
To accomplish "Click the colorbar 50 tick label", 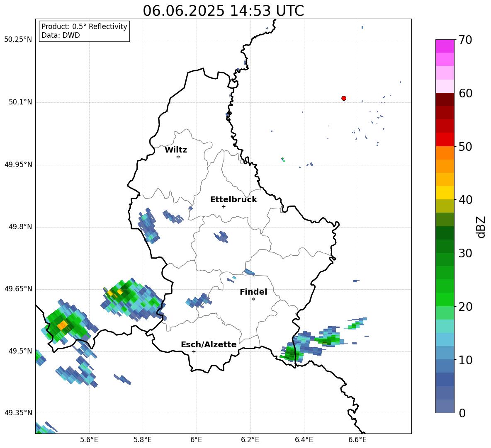I will click(x=466, y=147).
